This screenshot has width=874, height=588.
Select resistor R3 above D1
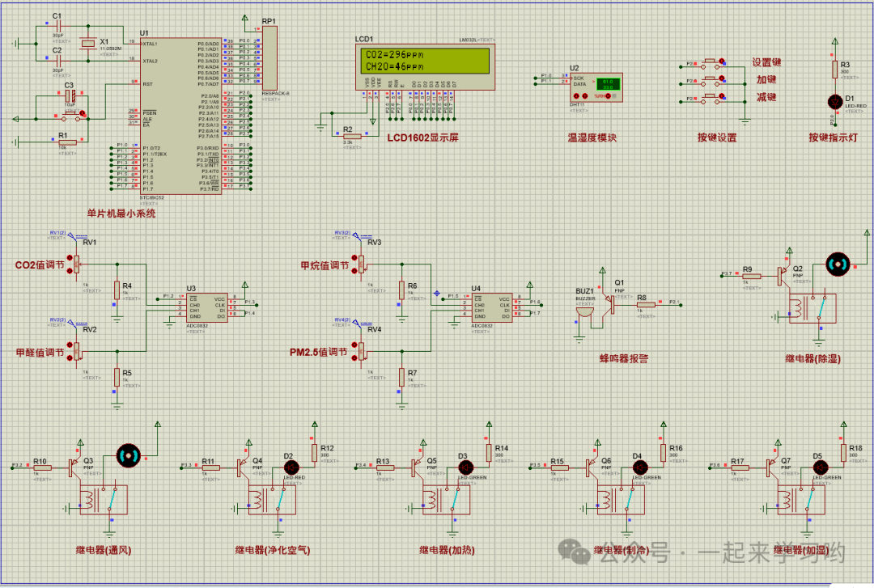[x=834, y=70]
